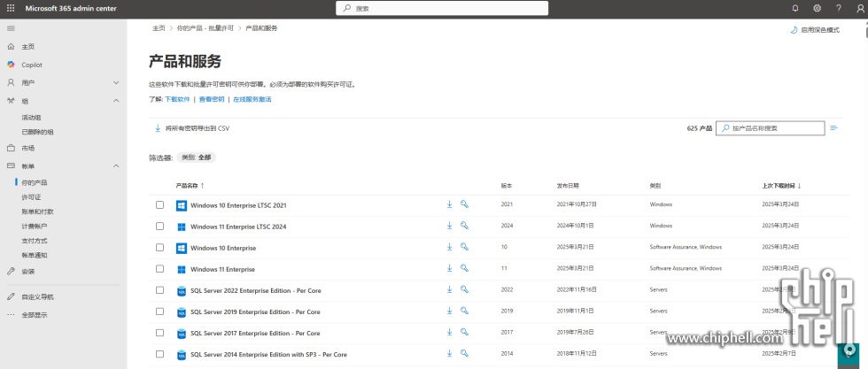Open the app launcher waffle icon

[11, 8]
